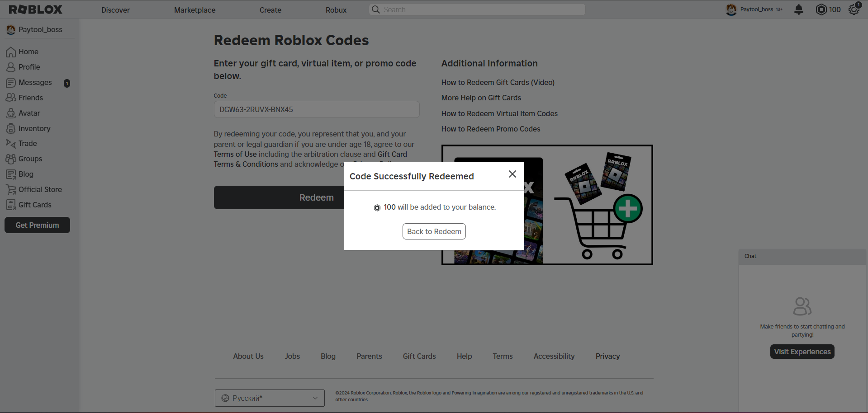Open the Terms footer link
This screenshot has width=868, height=413.
(503, 356)
